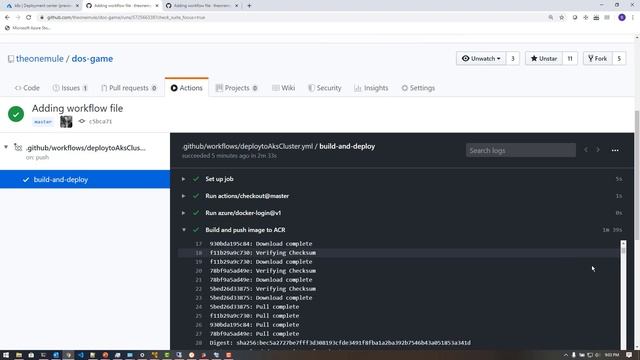Click the browser back arrow

[7, 18]
